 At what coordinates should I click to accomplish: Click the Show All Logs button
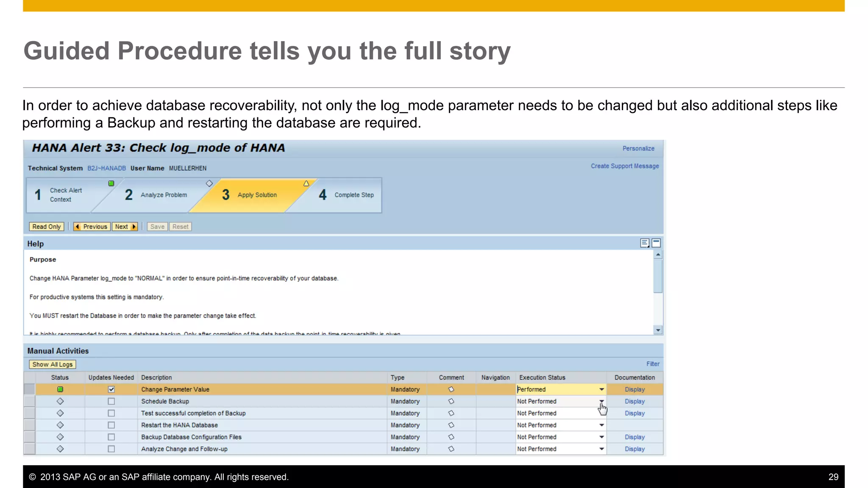coord(52,364)
